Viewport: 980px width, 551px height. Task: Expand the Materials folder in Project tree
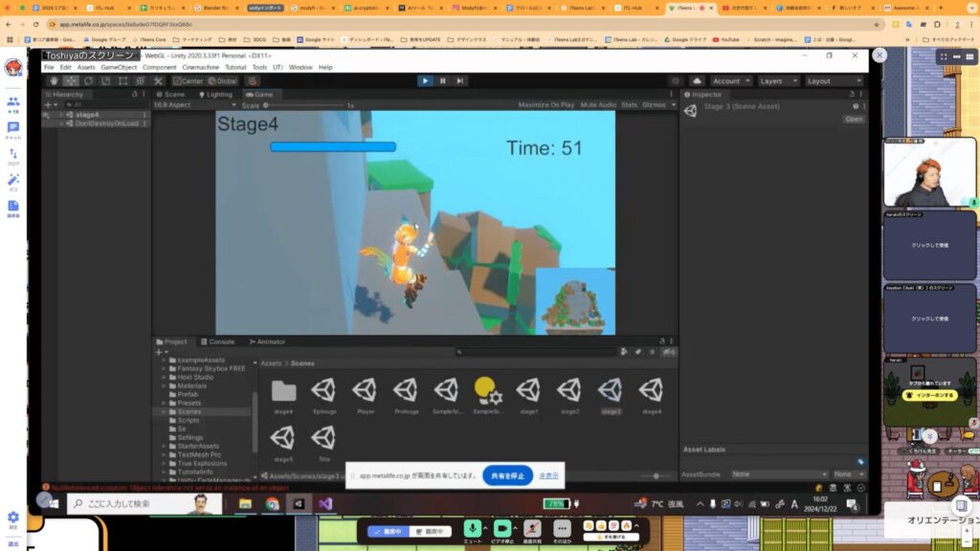click(165, 386)
